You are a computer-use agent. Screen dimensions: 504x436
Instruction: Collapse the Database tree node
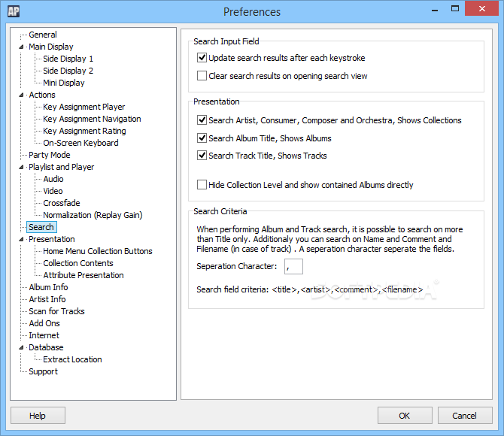click(21, 347)
